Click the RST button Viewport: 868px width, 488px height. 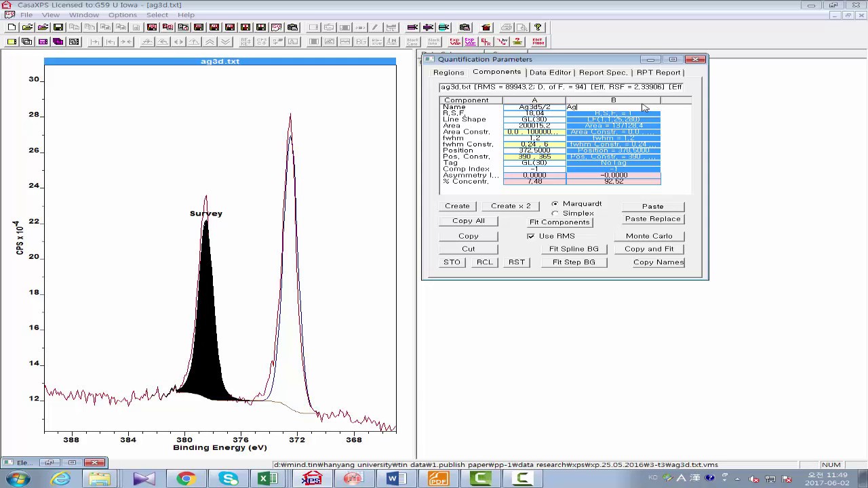coord(517,262)
